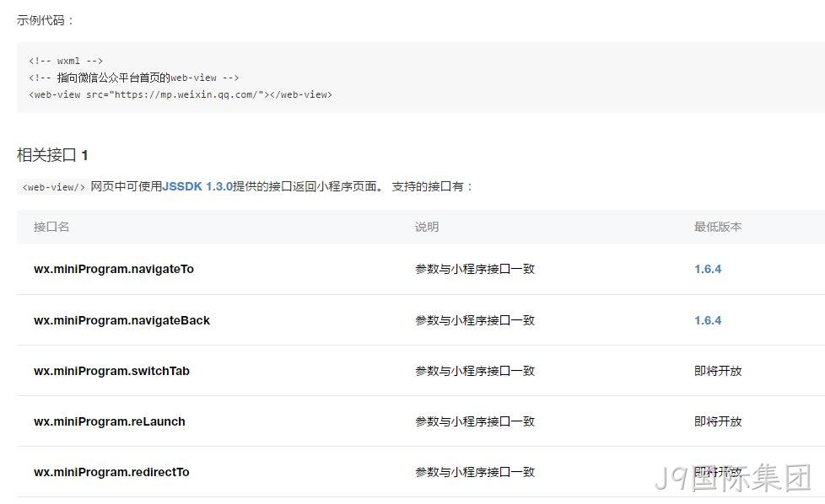The height and width of the screenshot is (504, 825).
Task: Click the 指向微信公众平台首页的web-view comment line
Action: (133, 78)
